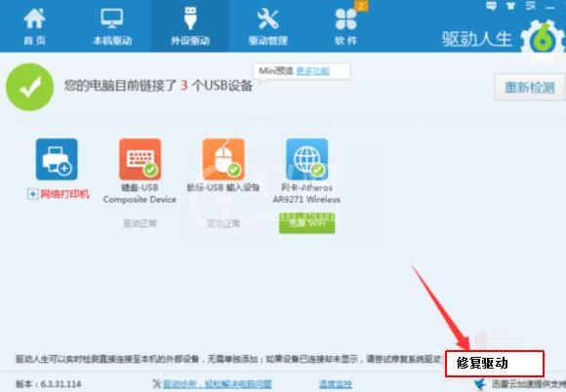
Task: Click the 迅雷云加速提供支持 text
Action: [529, 384]
